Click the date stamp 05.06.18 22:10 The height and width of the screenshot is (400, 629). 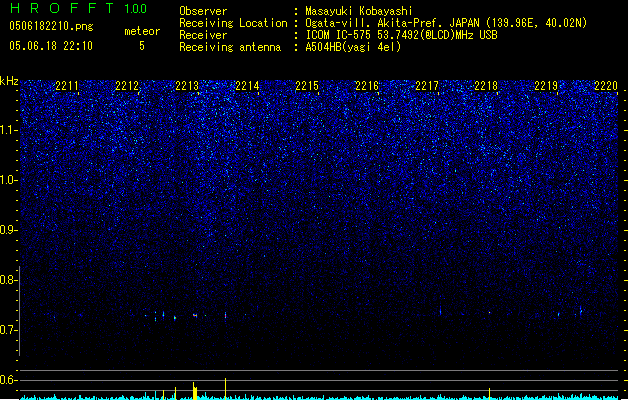pos(51,46)
